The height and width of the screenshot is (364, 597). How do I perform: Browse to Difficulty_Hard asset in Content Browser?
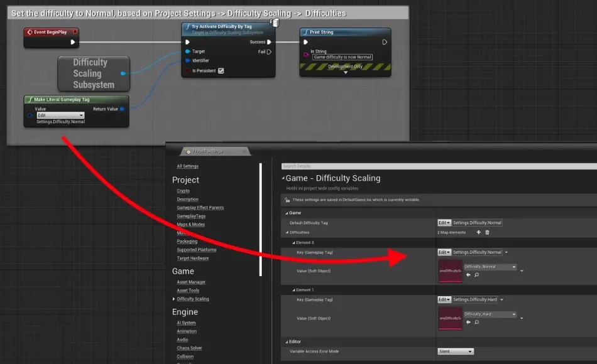(x=477, y=322)
